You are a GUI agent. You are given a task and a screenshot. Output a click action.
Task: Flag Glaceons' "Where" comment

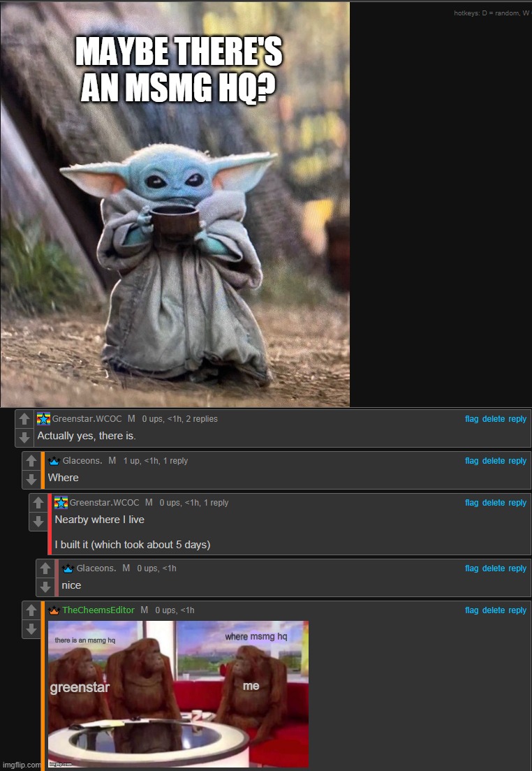tap(471, 461)
